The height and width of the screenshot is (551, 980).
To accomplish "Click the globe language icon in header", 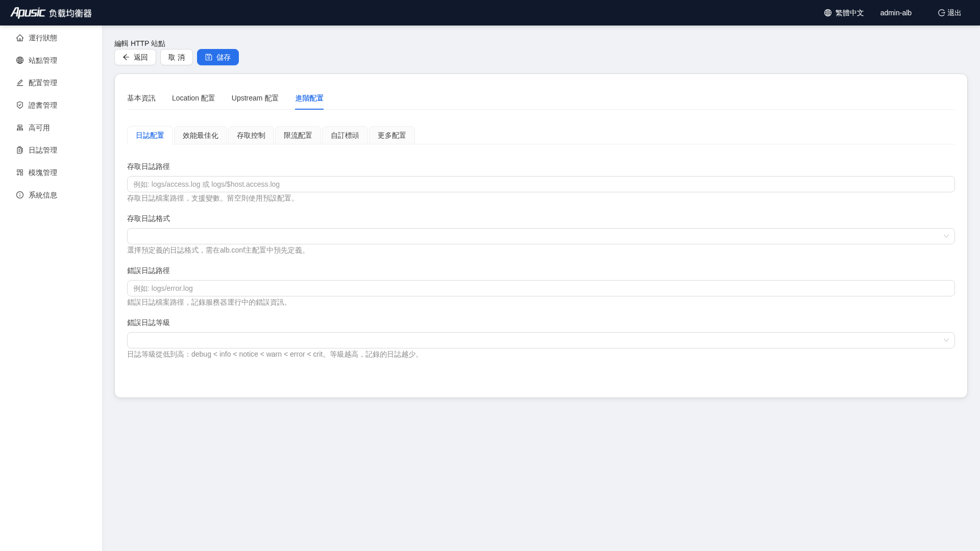I will [828, 13].
